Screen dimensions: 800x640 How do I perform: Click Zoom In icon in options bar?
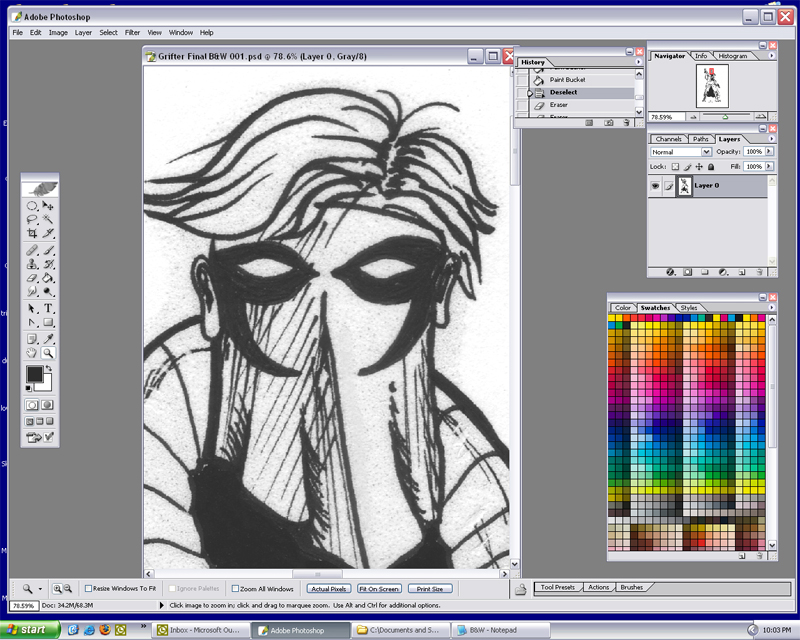(x=57, y=588)
